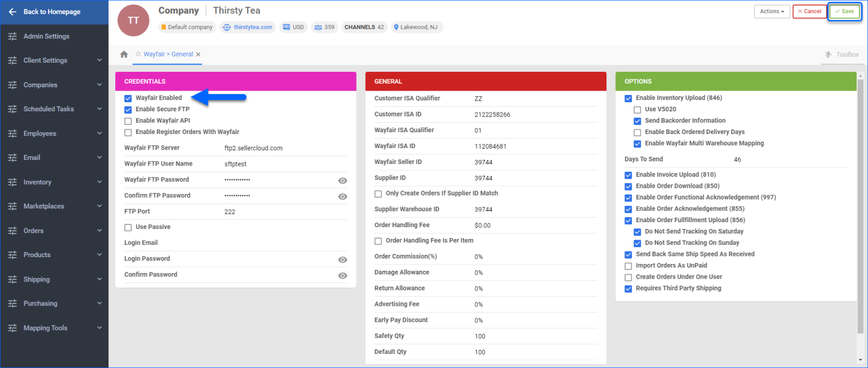The height and width of the screenshot is (368, 868).
Task: Click the Toolbox pin icon
Action: 828,55
